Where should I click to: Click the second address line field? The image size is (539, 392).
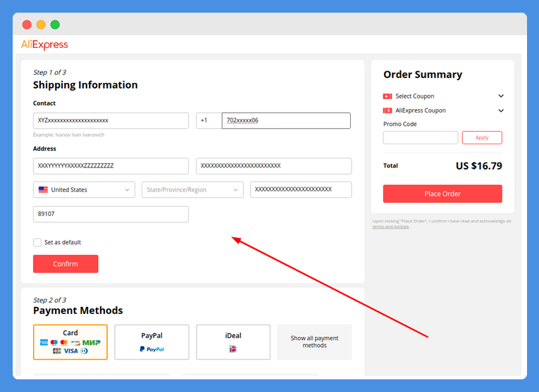[x=273, y=166]
